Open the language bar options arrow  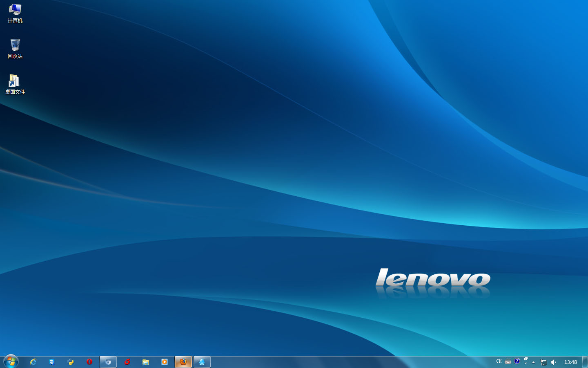526,364
